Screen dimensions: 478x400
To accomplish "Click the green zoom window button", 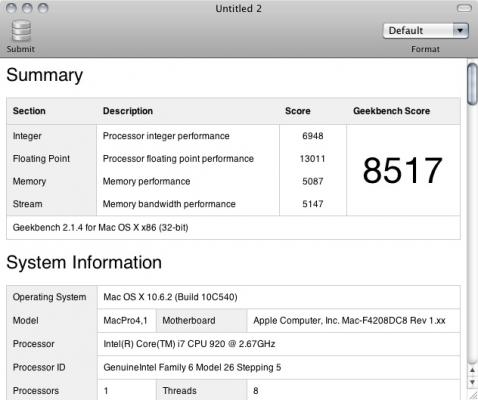I will (x=43, y=8).
